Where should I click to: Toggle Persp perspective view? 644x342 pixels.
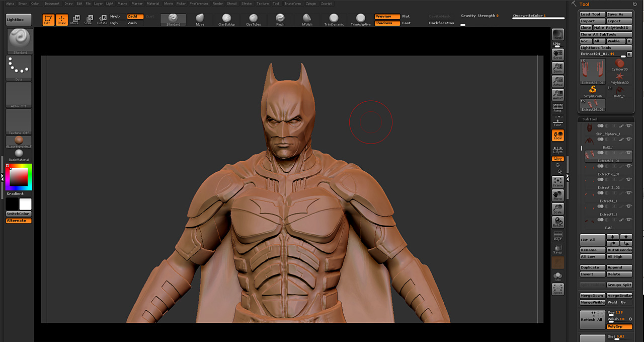(x=557, y=108)
